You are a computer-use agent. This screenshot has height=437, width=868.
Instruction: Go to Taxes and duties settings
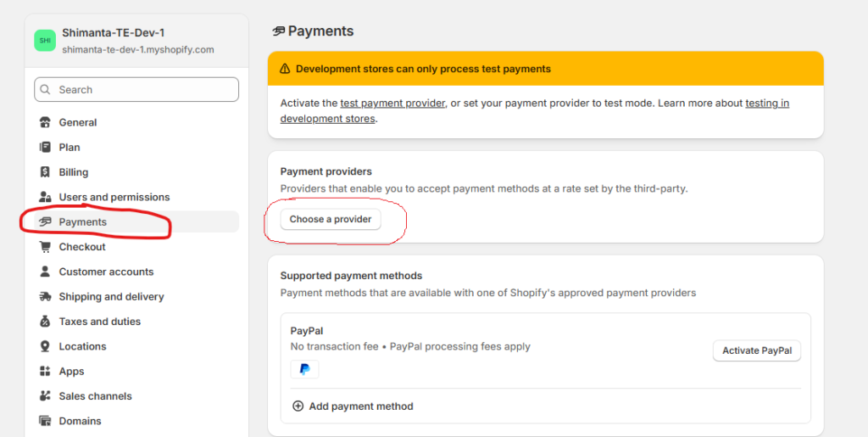(x=99, y=322)
